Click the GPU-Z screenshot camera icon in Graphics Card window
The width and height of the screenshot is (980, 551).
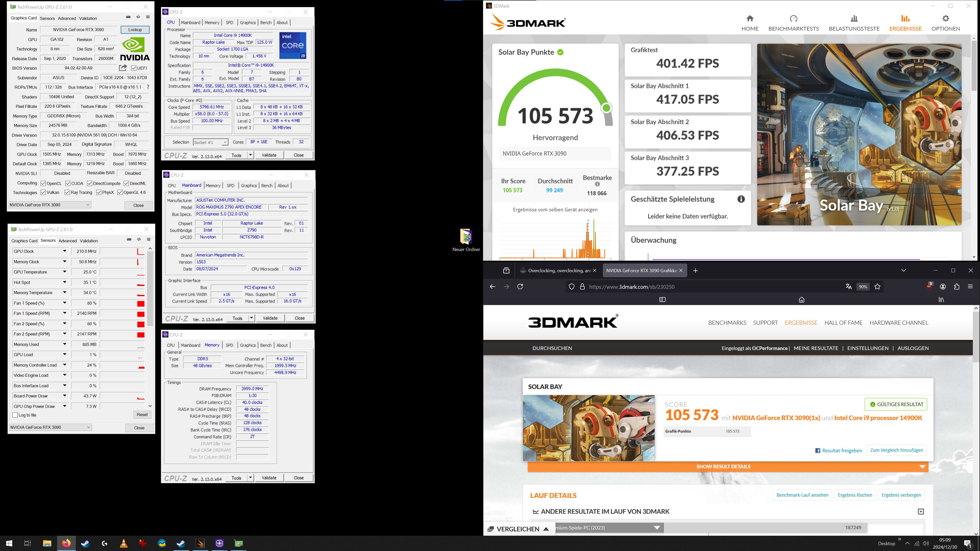point(128,17)
